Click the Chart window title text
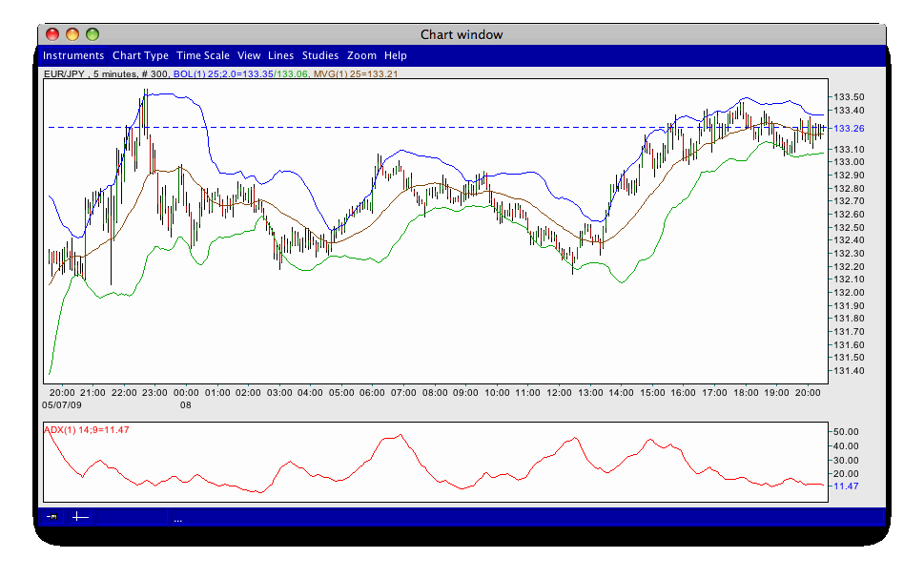Image resolution: width=924 pixels, height=579 pixels. pos(462,34)
